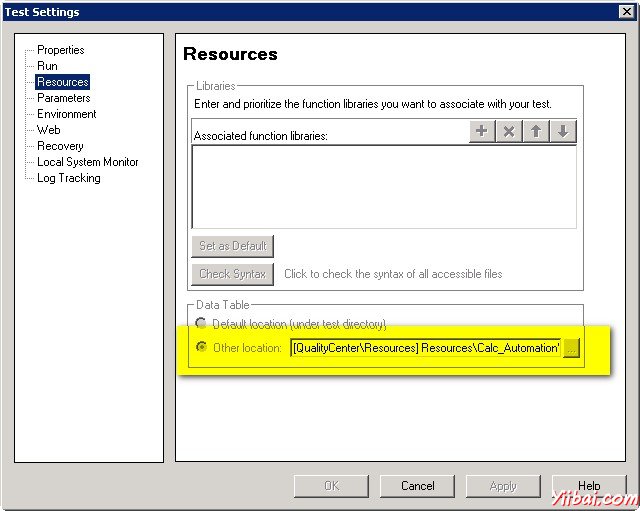This screenshot has width=640, height=511.
Task: Open Recovery settings
Action: (x=60, y=146)
